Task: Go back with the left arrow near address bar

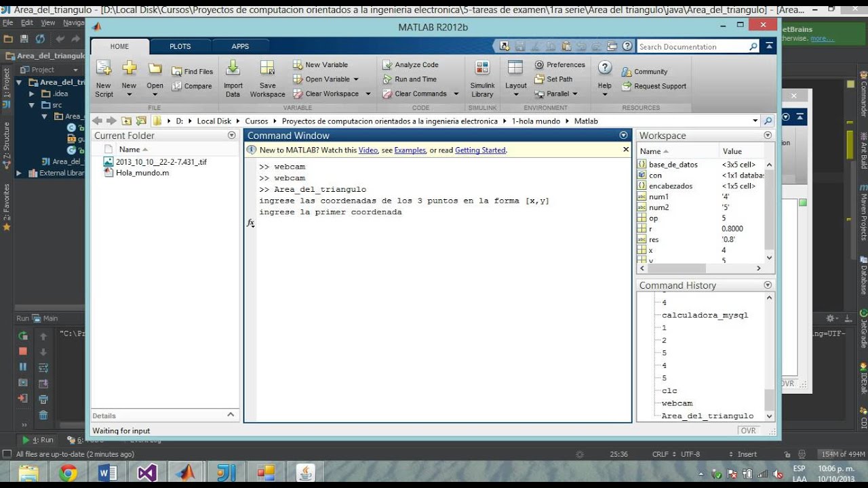Action: point(96,121)
